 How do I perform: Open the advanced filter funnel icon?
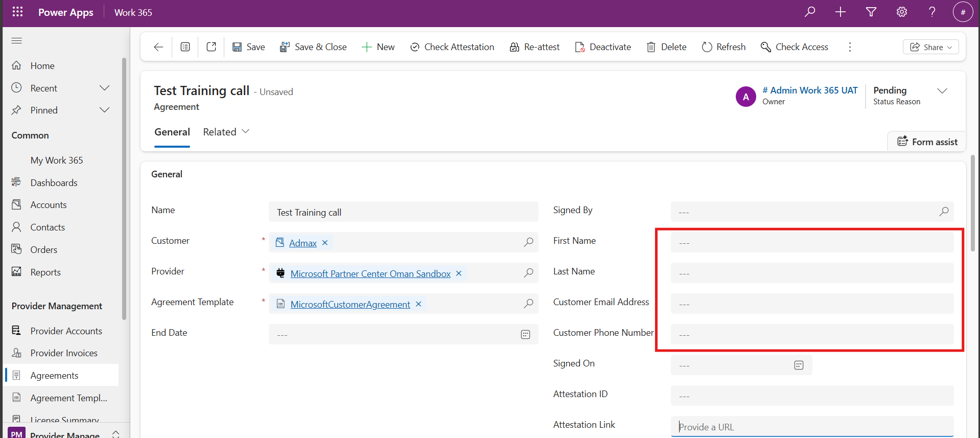click(x=871, y=12)
